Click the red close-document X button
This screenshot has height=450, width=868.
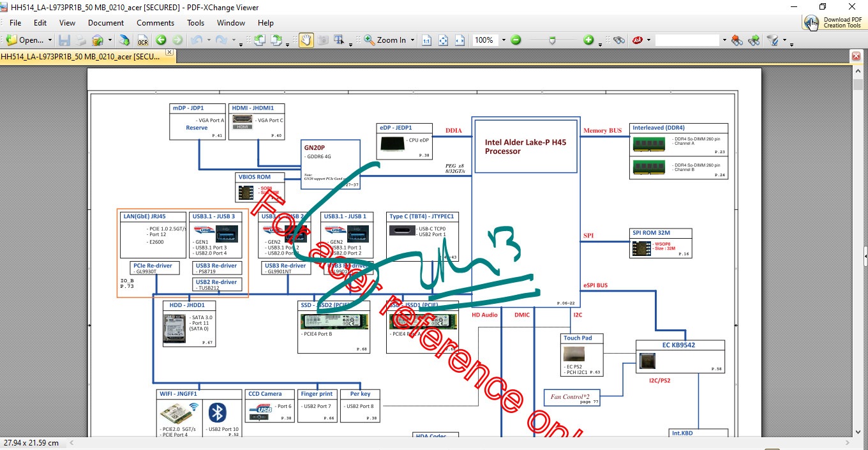click(x=857, y=56)
